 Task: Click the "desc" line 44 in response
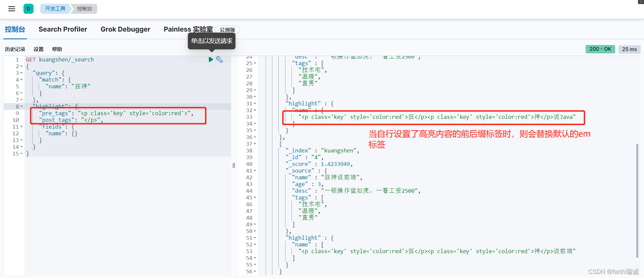(356, 191)
